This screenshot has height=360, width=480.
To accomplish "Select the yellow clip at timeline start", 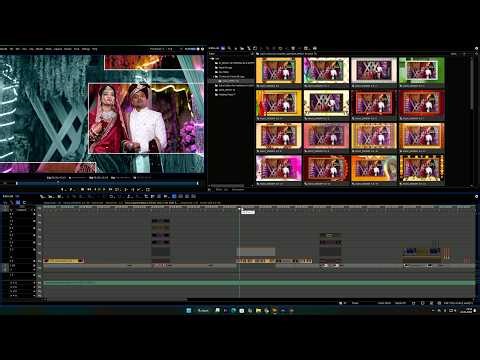I will click(x=63, y=261).
